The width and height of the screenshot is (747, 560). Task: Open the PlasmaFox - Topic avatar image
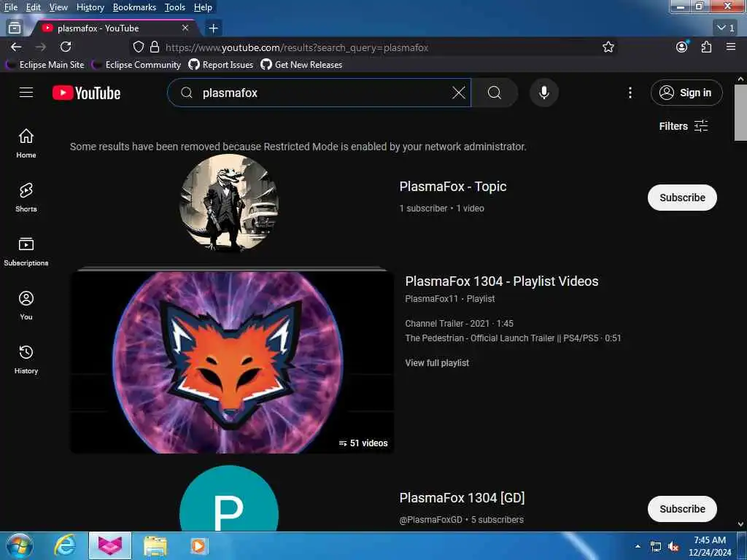tap(228, 203)
